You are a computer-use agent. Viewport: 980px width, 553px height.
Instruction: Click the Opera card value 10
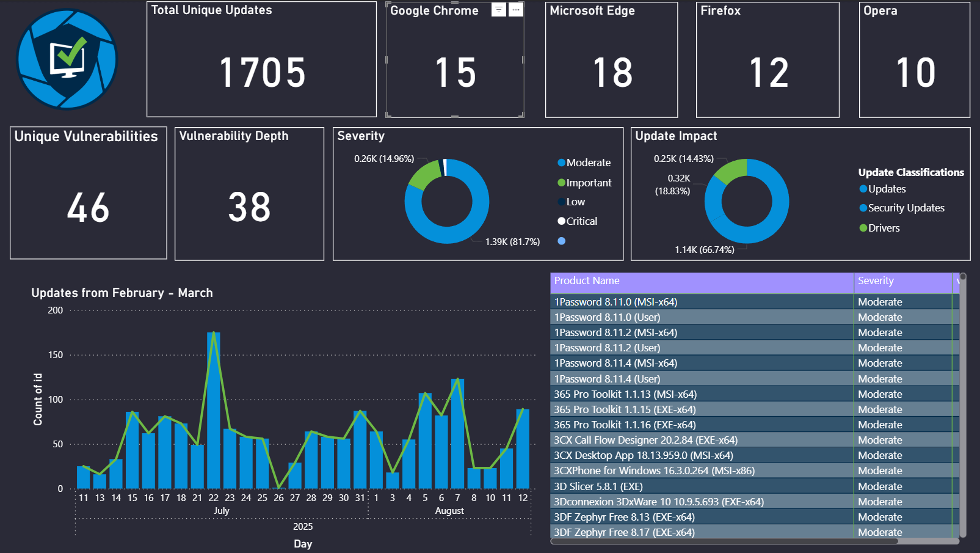tap(915, 73)
